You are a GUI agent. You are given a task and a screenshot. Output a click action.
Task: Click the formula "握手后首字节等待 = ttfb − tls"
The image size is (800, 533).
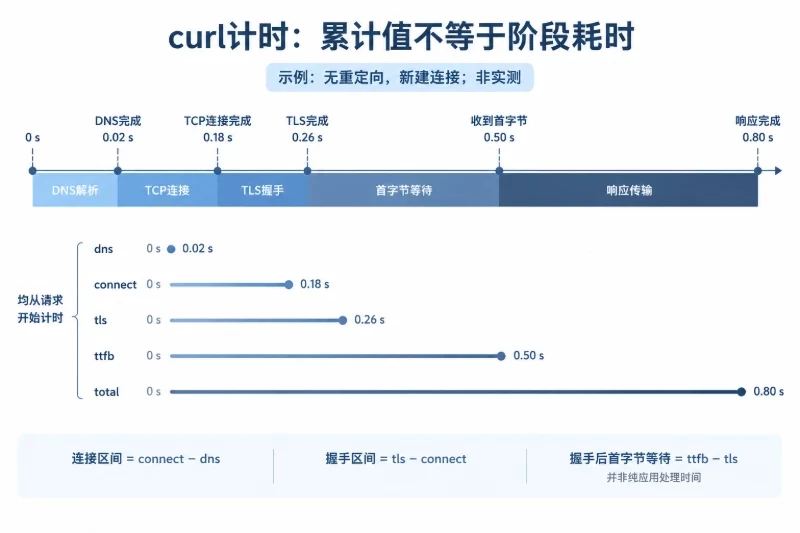(x=654, y=459)
